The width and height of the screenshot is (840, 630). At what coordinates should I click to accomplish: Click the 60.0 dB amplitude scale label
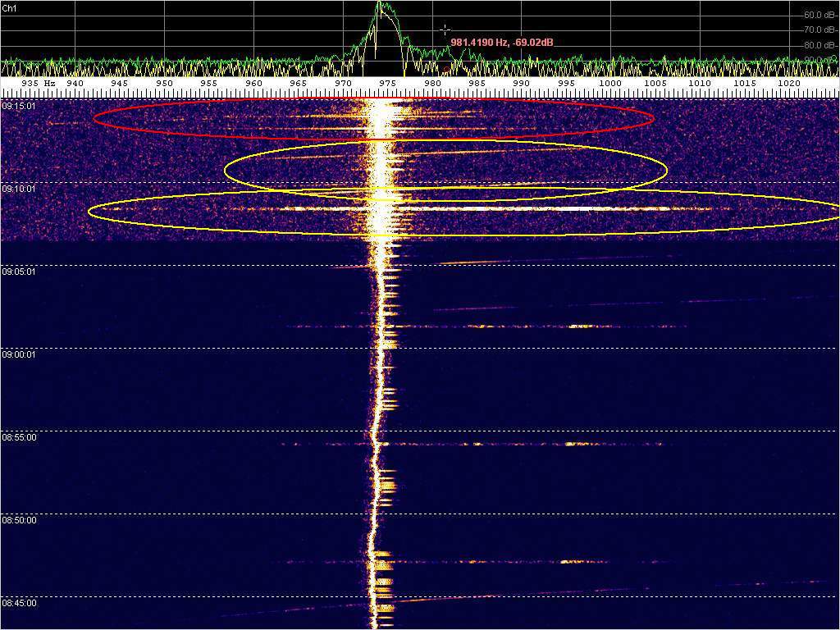pyautogui.click(x=817, y=15)
